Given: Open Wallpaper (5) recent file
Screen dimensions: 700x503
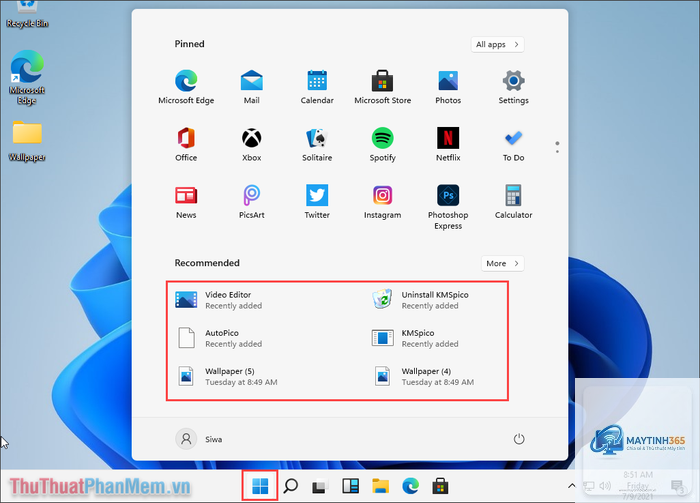Looking at the screenshot, I should [x=227, y=376].
